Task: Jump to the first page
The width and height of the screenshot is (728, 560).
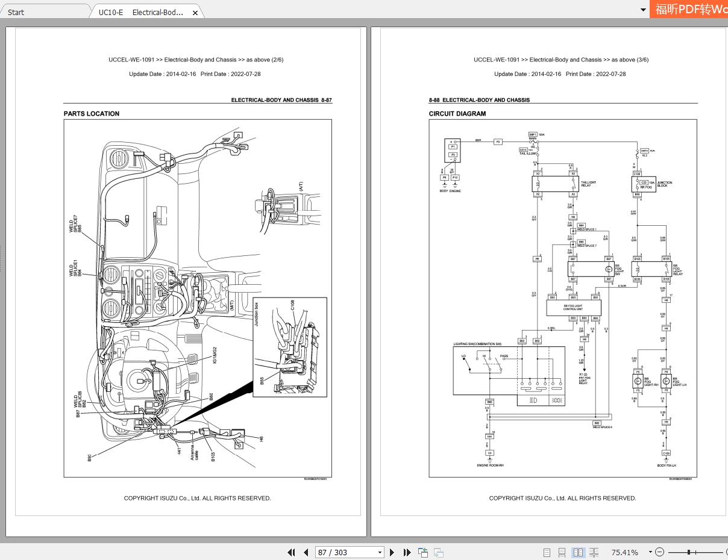Action: pyautogui.click(x=291, y=552)
